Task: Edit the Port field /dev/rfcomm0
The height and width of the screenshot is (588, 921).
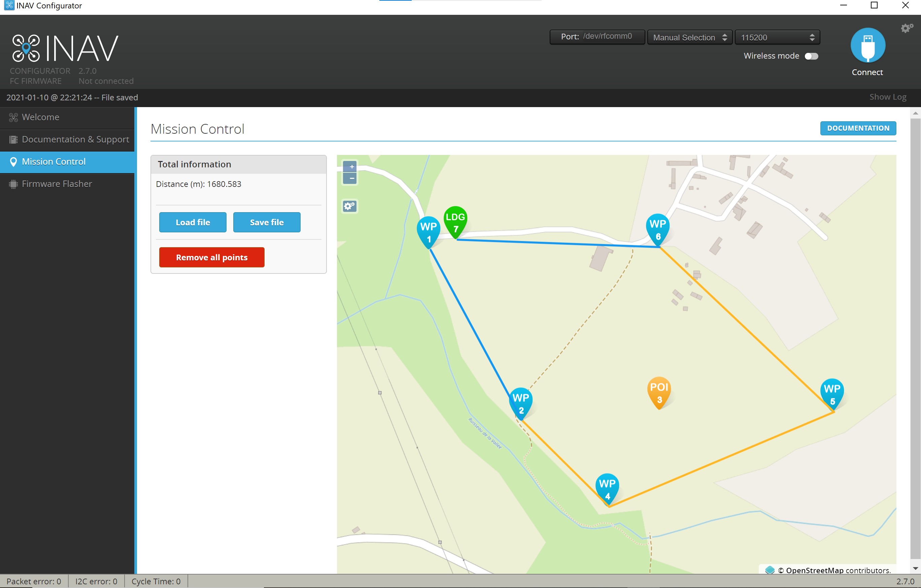Action: click(608, 36)
